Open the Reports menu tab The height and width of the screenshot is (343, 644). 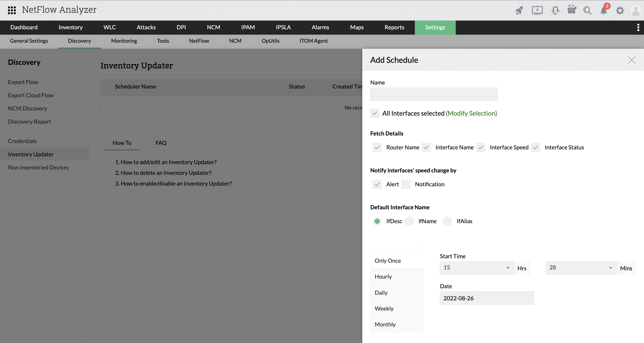[394, 27]
